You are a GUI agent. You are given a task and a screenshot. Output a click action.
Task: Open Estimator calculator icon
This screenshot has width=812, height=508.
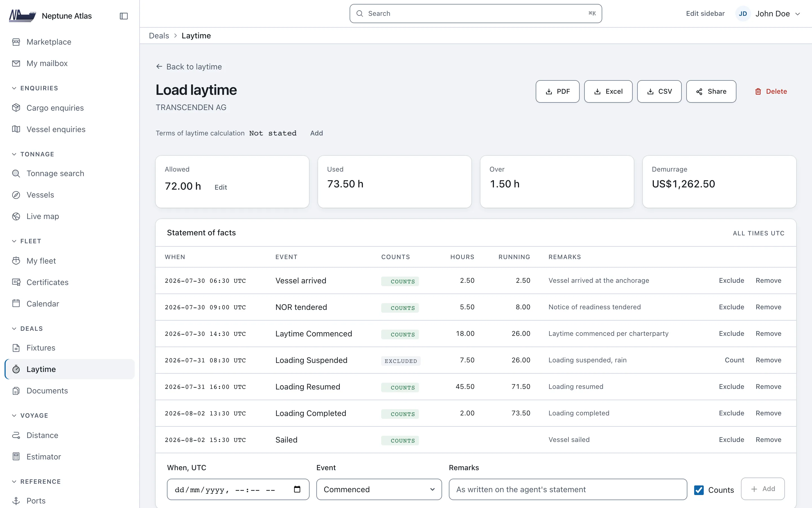point(16,457)
